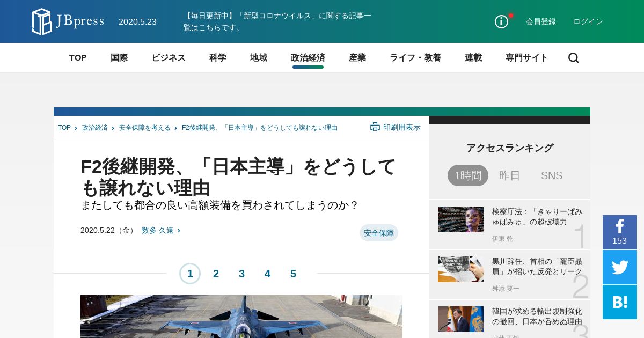Image resolution: width=644 pixels, height=338 pixels.
Task: Click the article headline F2後継開発
Action: pos(238,177)
